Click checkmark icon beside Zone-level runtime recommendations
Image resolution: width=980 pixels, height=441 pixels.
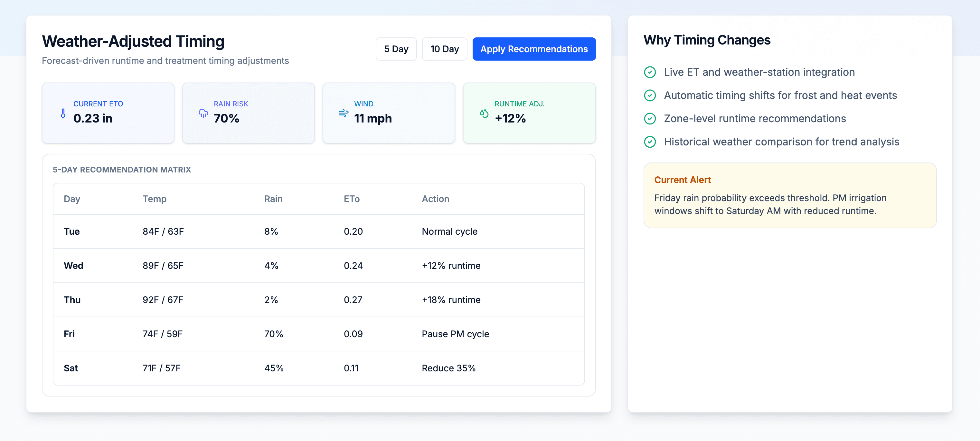tap(650, 118)
